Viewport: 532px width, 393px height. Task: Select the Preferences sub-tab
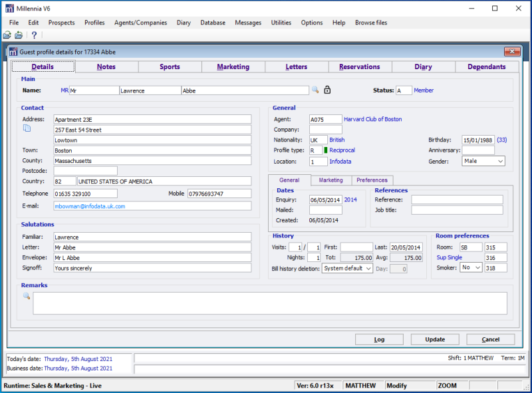[x=372, y=180]
